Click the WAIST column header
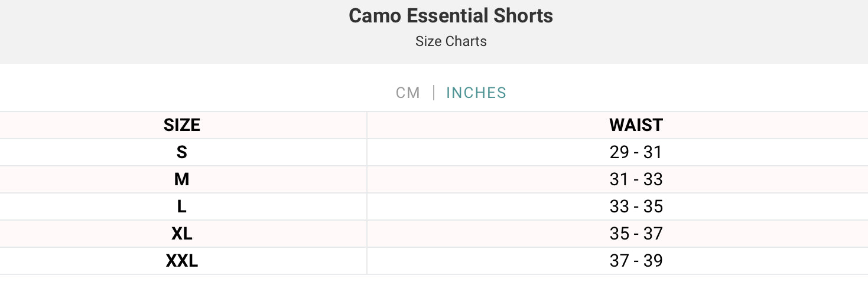Image resolution: width=868 pixels, height=282 pixels. [636, 125]
